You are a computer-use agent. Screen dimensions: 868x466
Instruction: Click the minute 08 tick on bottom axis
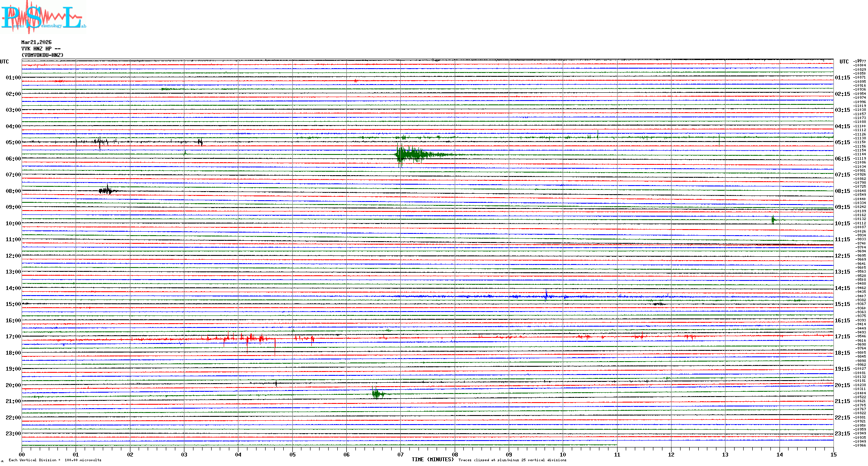455,454
